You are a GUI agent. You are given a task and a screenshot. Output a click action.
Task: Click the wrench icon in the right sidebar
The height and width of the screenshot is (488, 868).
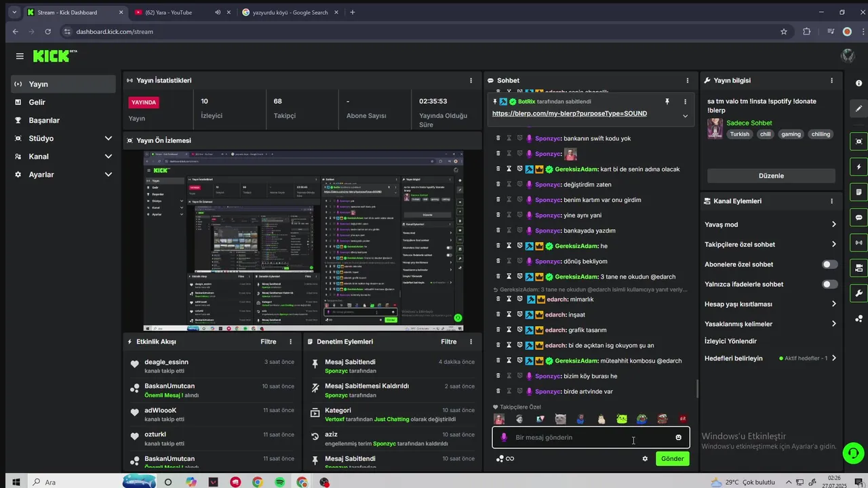coord(859,293)
